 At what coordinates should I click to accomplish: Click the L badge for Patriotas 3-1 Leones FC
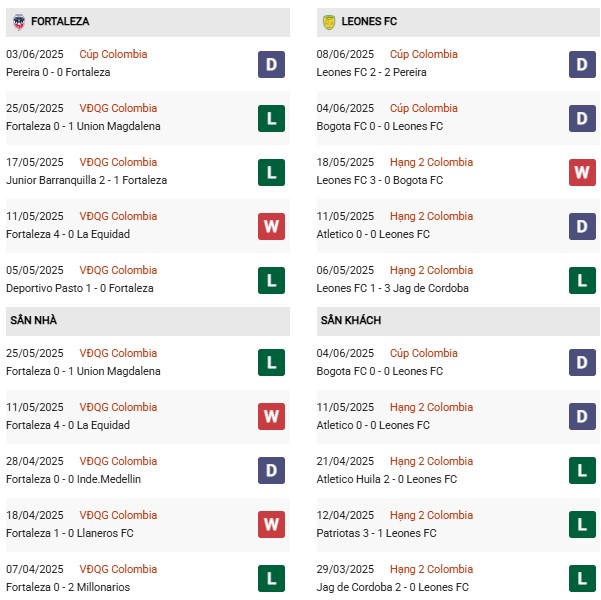coord(582,524)
